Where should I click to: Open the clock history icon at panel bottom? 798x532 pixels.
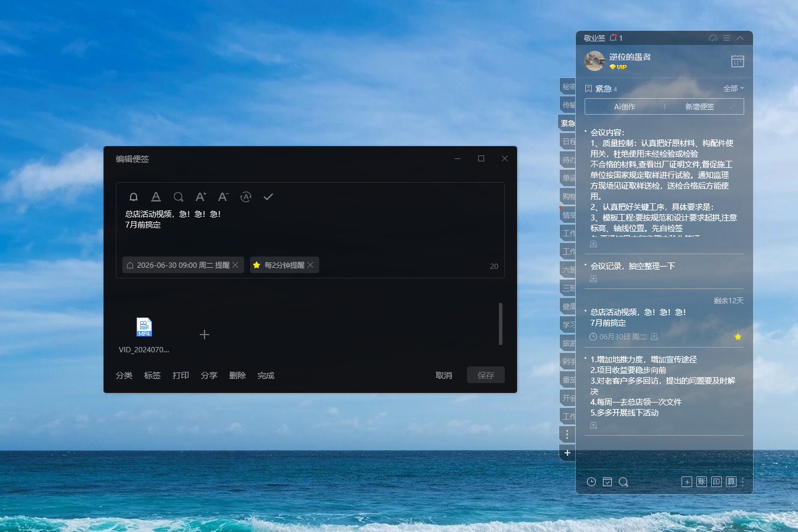pos(591,482)
